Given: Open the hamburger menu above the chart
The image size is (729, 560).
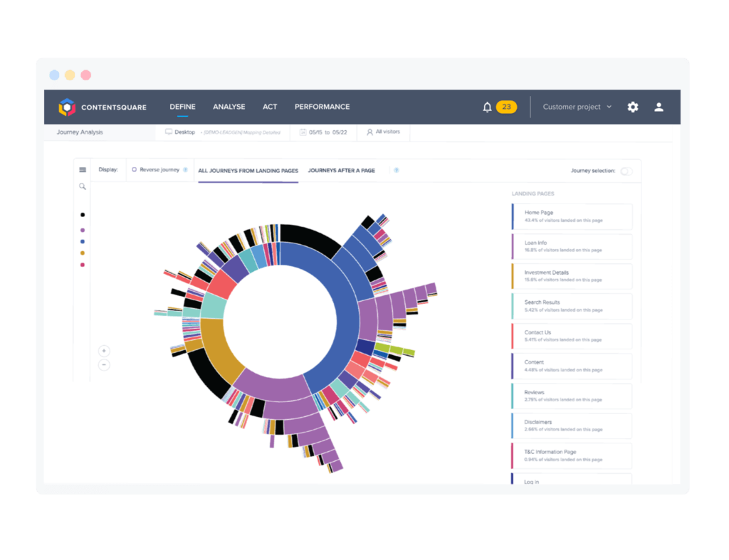Looking at the screenshot, I should click(83, 170).
